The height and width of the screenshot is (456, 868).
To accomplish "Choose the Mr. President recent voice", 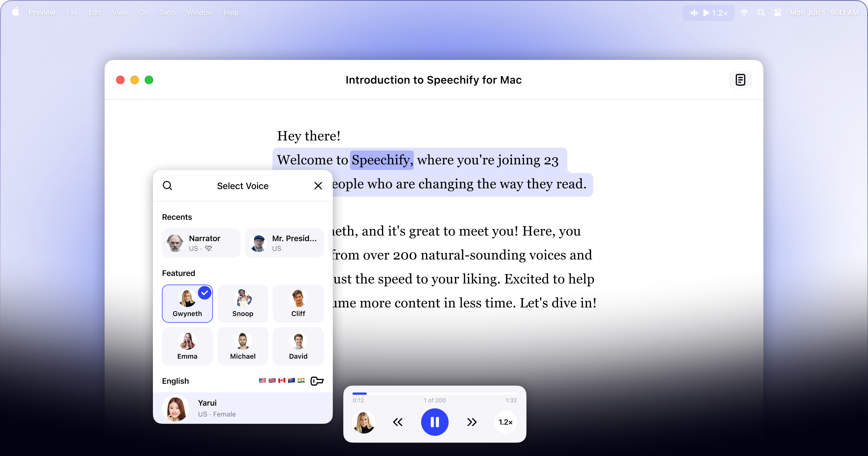I will click(x=284, y=243).
